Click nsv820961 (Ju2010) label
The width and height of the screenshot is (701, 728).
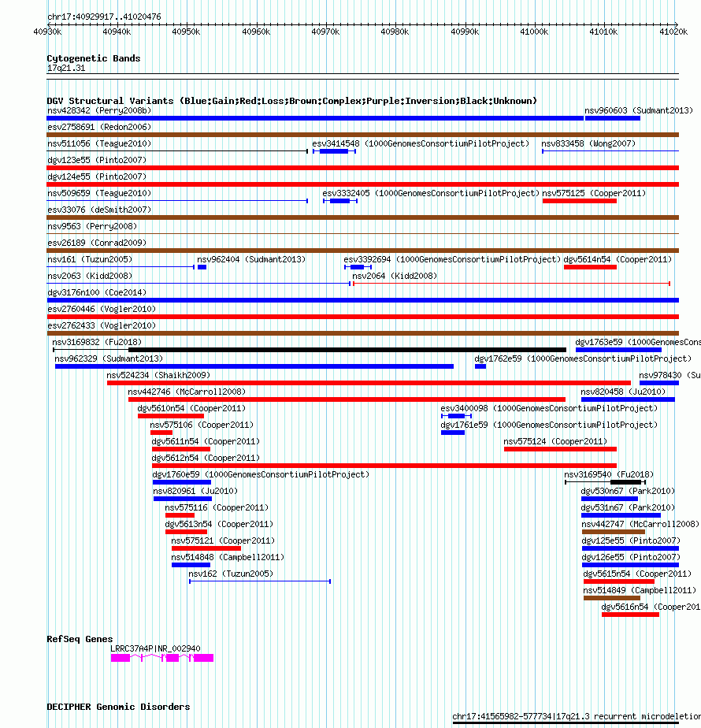(x=195, y=491)
